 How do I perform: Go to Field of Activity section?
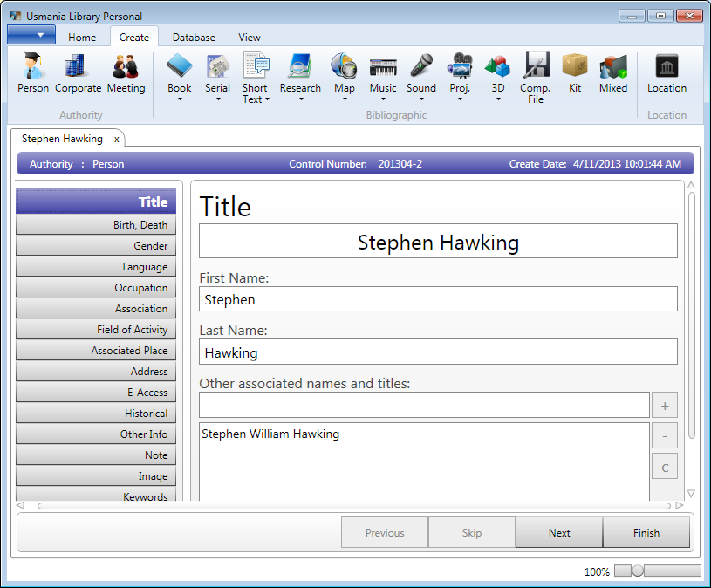(96, 329)
